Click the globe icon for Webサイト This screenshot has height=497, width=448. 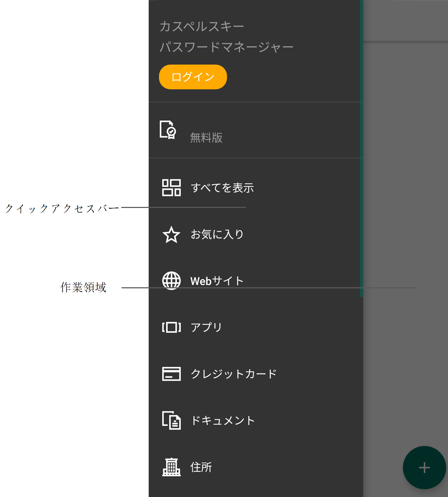click(171, 281)
